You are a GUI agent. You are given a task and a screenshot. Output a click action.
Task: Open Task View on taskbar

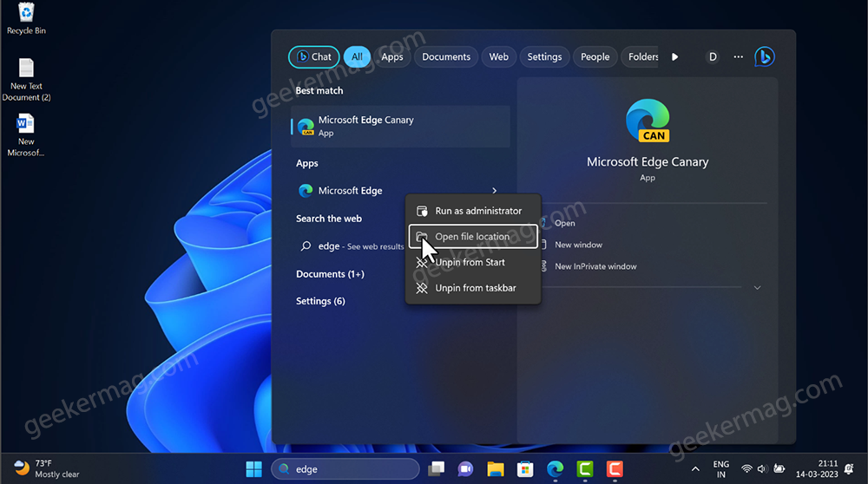tap(437, 469)
